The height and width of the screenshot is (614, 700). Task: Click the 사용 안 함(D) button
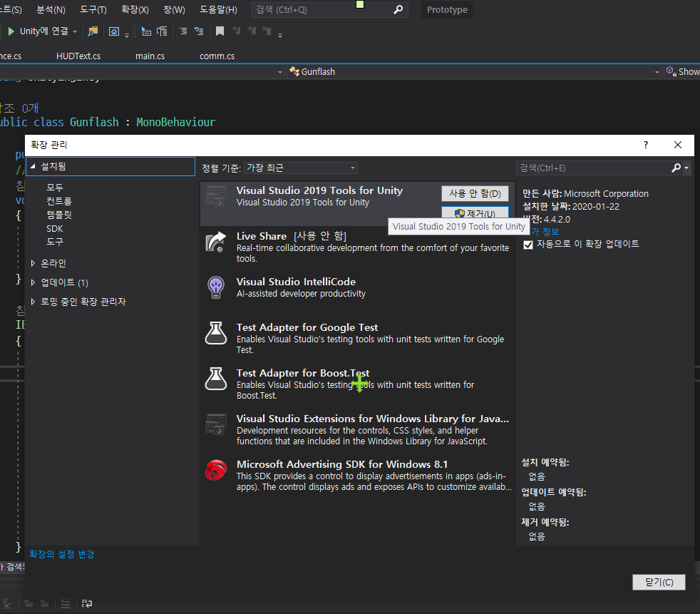[475, 193]
